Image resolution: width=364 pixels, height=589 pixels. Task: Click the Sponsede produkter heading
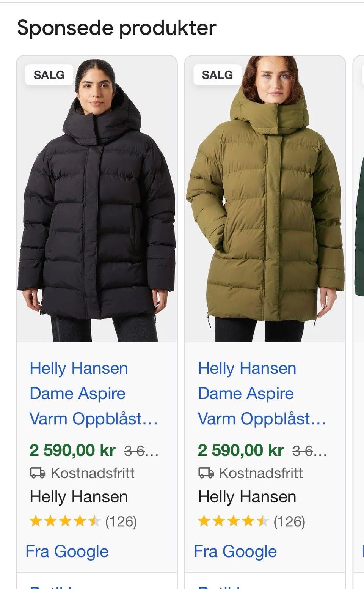click(117, 28)
